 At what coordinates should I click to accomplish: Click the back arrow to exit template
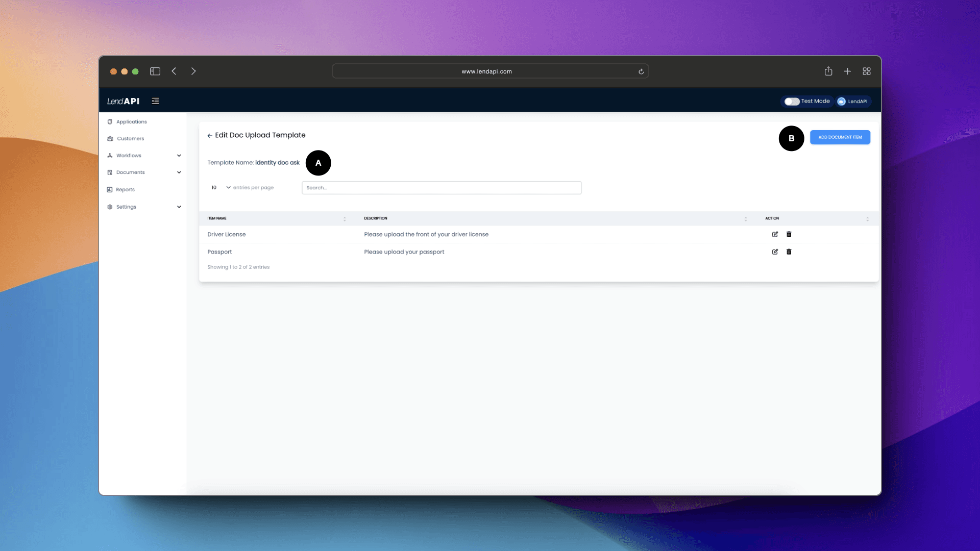point(209,135)
